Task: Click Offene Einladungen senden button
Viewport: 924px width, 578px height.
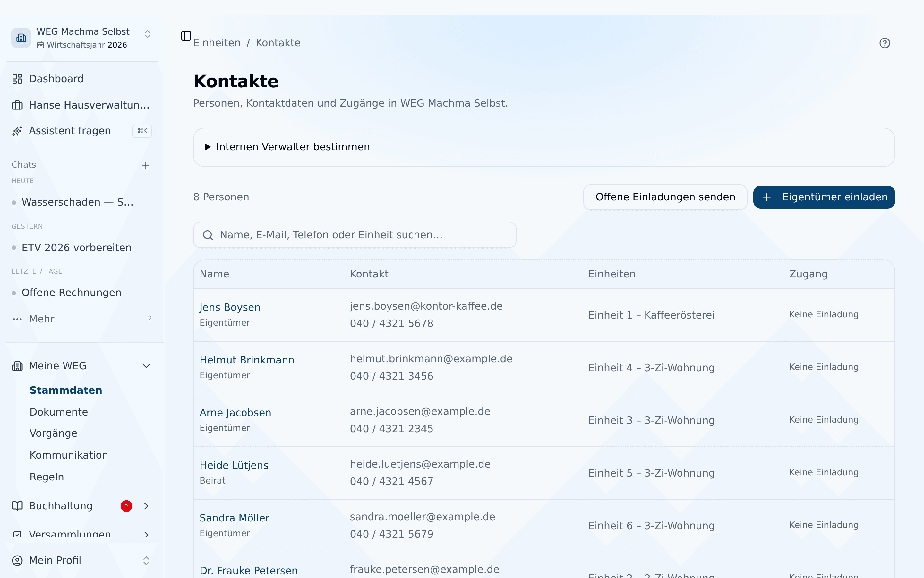Action: pyautogui.click(x=665, y=197)
